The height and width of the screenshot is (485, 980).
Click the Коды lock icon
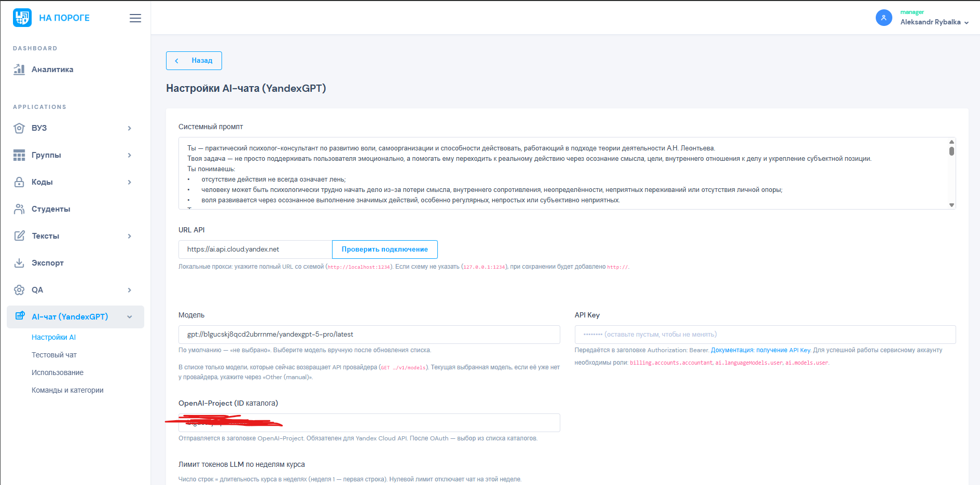[19, 182]
